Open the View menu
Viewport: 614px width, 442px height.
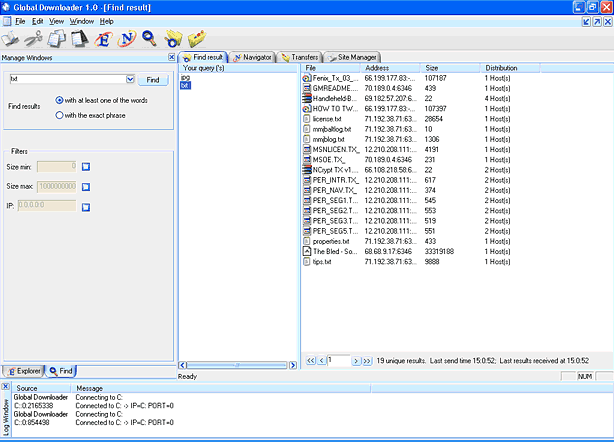pos(56,21)
